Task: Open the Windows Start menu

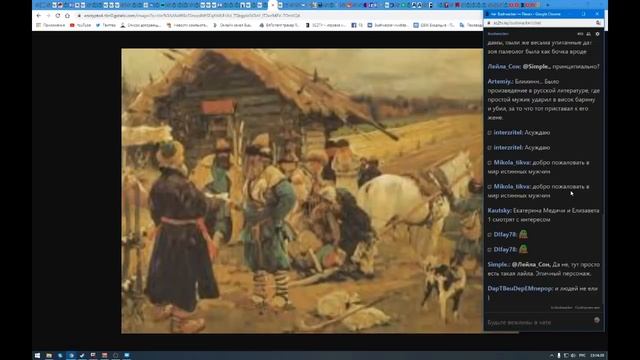Action: pos(38,356)
